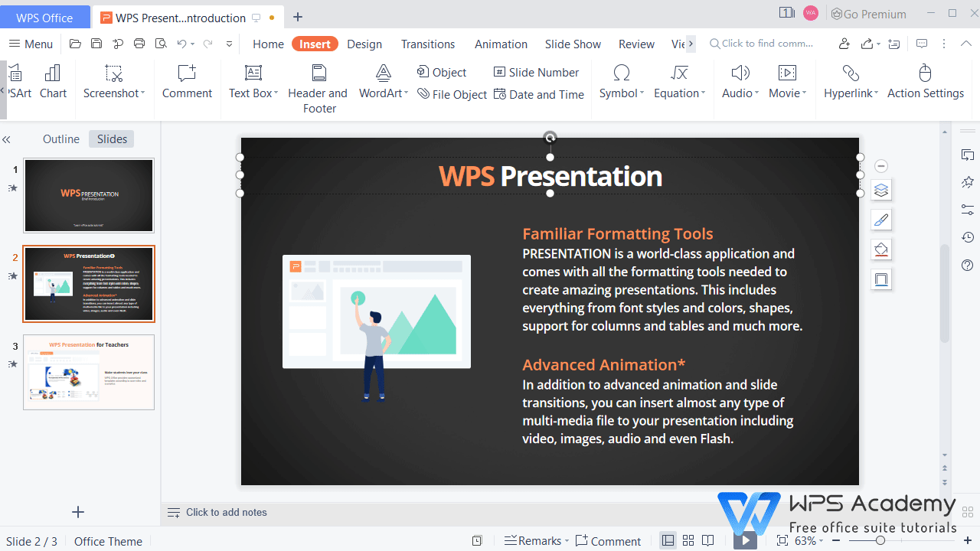The width and height of the screenshot is (980, 551).
Task: Switch to Slide Sorter view
Action: click(688, 540)
